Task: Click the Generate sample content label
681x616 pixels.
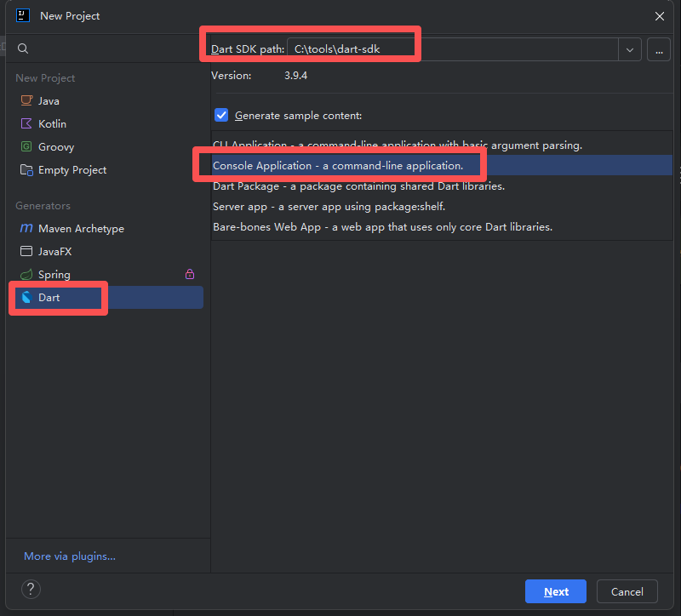Action: (299, 116)
